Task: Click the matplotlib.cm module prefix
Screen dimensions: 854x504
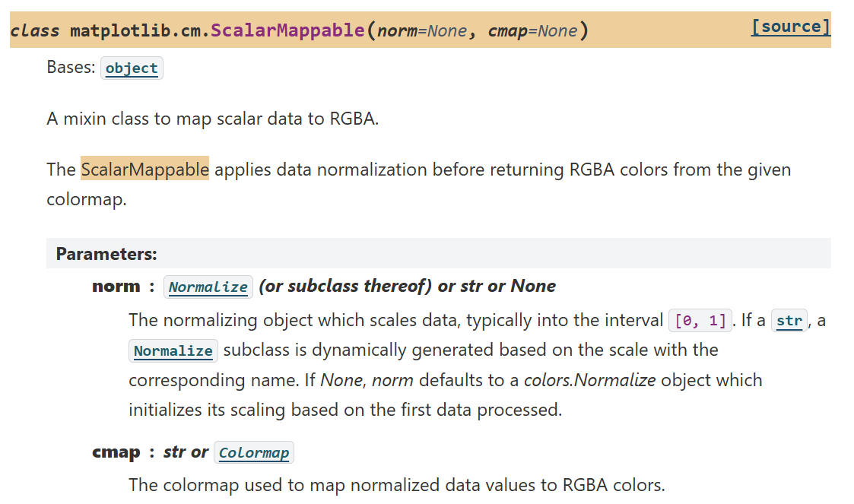Action: (140, 30)
